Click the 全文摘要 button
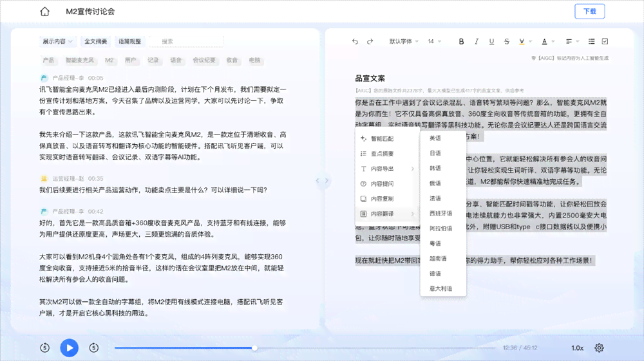 (96, 41)
